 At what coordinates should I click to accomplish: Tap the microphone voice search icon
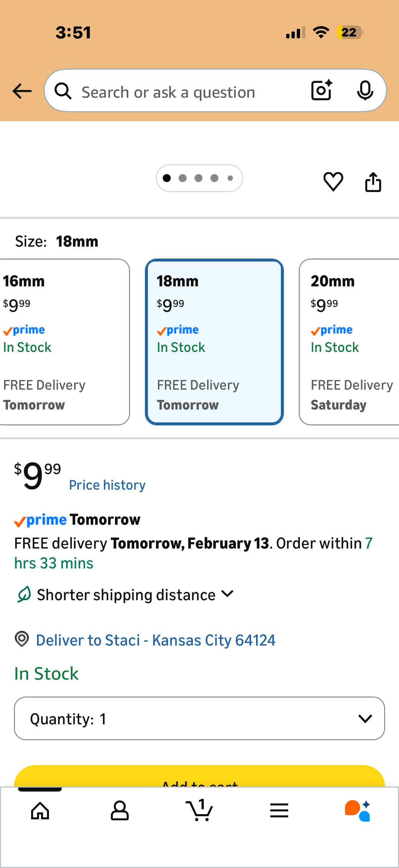click(365, 91)
